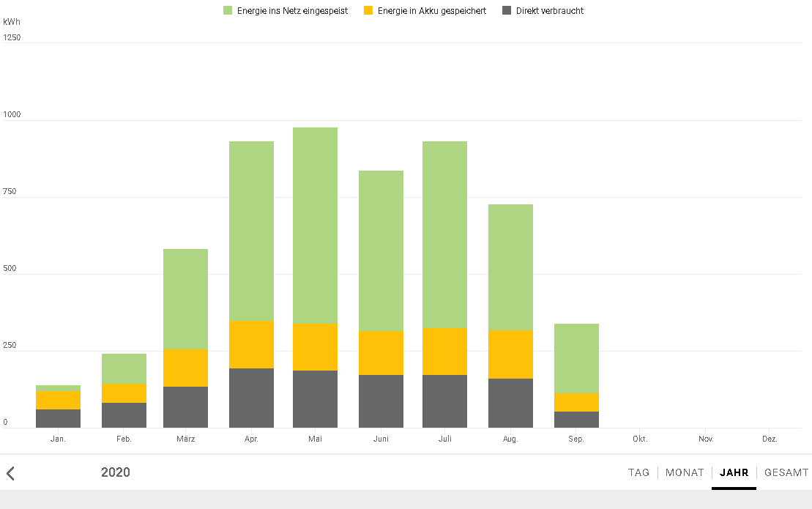Click the 'Energie ins Netz eingespeist' legend label
Viewport: 812px width, 509px height.
tap(293, 11)
